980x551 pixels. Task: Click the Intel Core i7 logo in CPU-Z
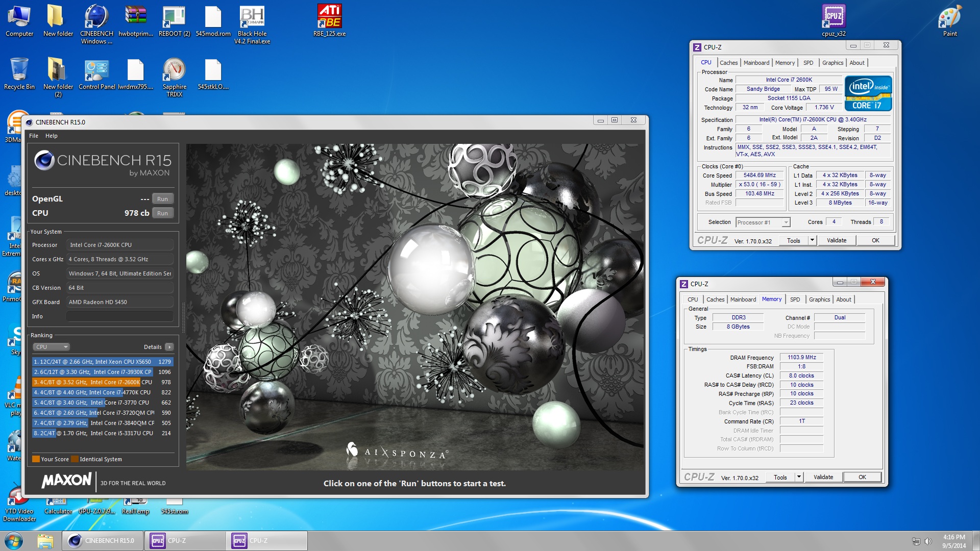pos(868,93)
